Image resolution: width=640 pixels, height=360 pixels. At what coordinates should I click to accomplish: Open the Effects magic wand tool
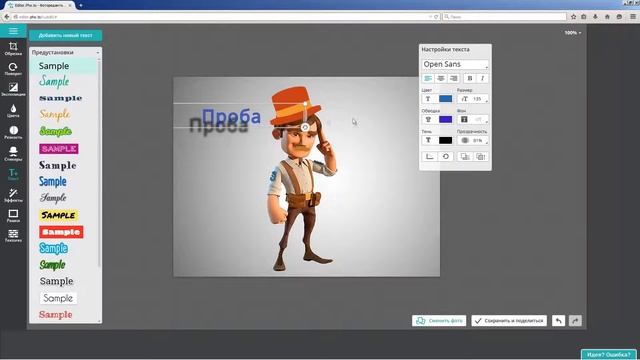click(13, 195)
